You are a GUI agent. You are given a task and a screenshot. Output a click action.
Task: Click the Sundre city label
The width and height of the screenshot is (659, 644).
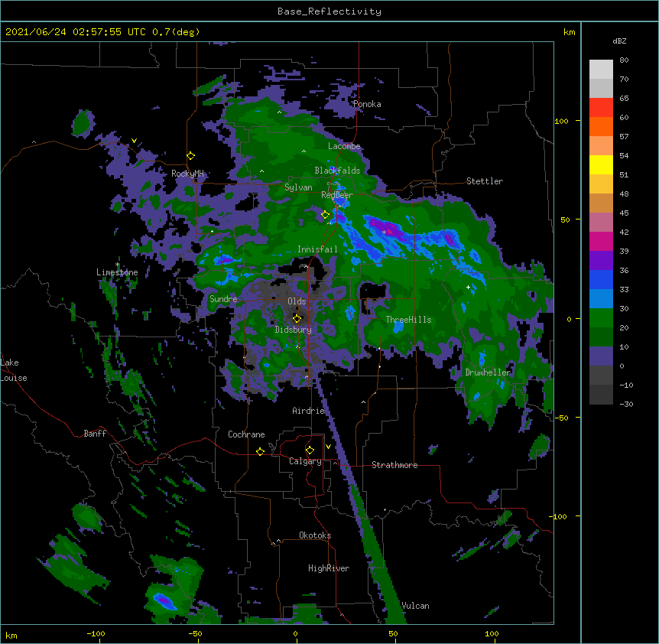point(223,299)
